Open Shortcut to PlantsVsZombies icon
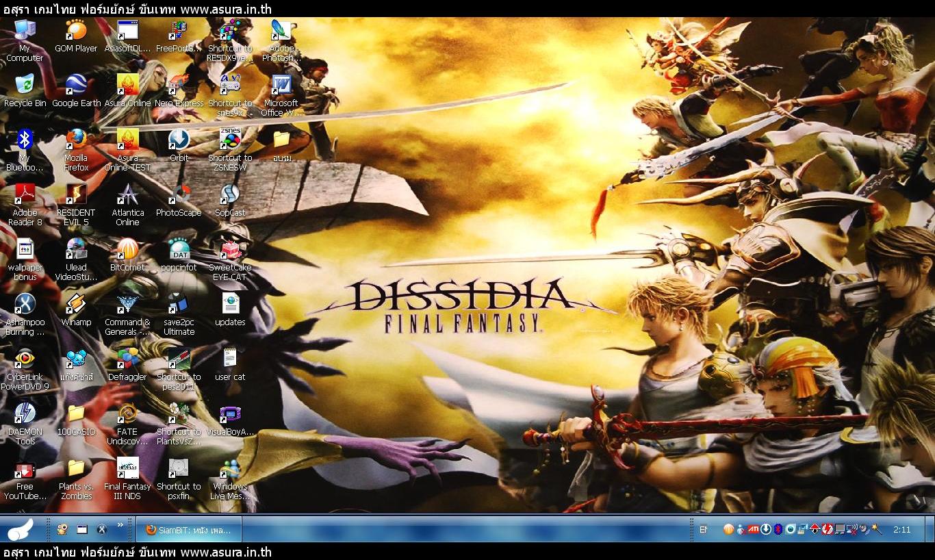Image resolution: width=935 pixels, height=560 pixels. (x=179, y=424)
